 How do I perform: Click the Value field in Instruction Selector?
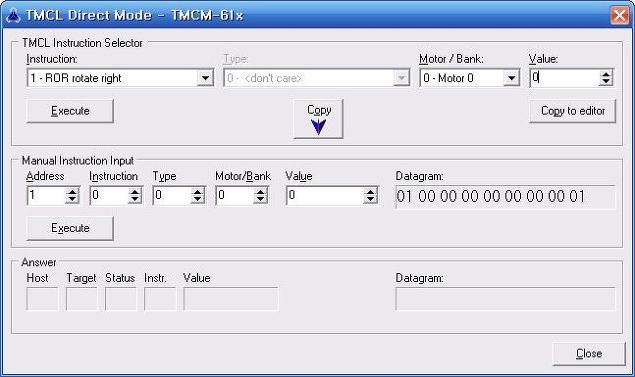coord(565,78)
